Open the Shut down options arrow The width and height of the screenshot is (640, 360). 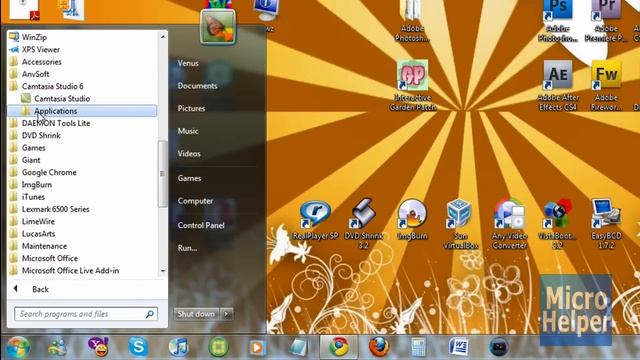pos(227,314)
